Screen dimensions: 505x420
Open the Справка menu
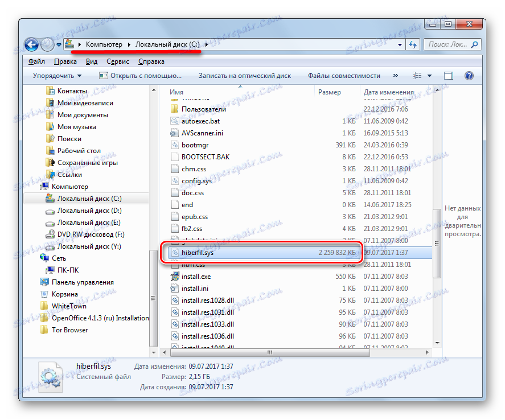(x=151, y=61)
